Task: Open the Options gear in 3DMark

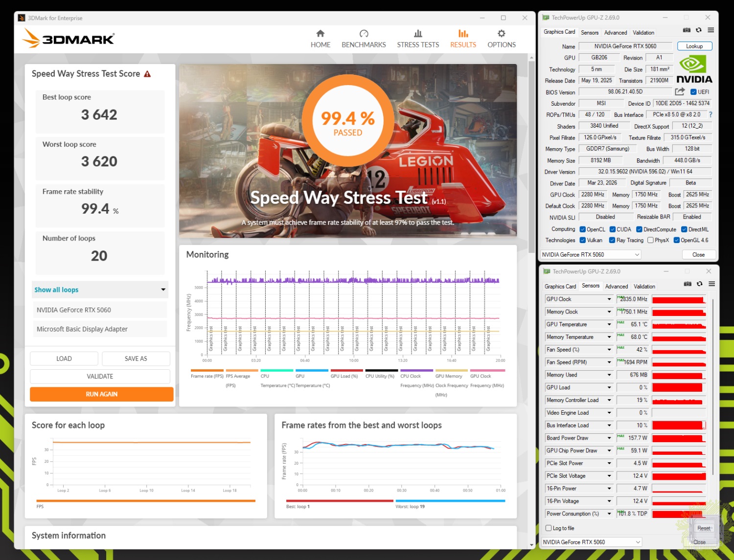Action: (x=501, y=34)
